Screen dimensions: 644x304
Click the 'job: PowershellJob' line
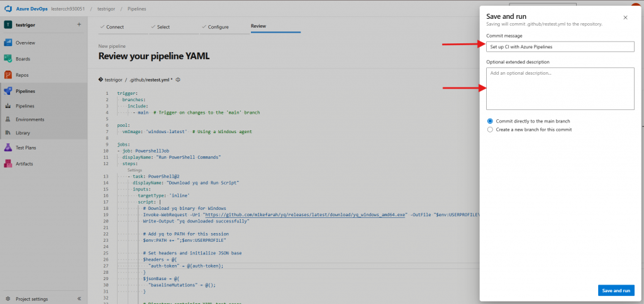pyautogui.click(x=143, y=151)
